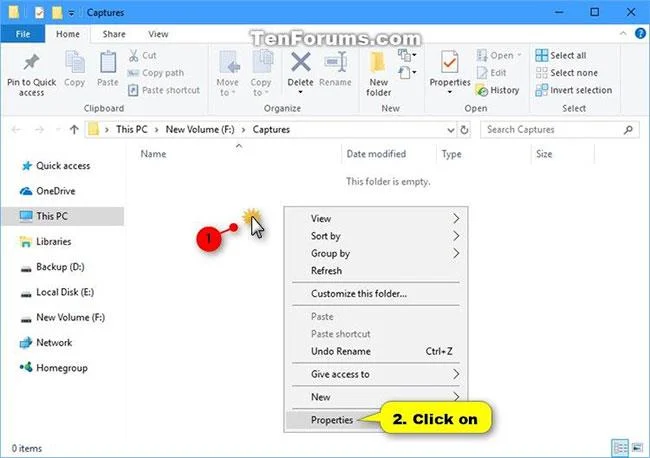Expand the address bar history dropdown
The height and width of the screenshot is (458, 650).
(451, 130)
